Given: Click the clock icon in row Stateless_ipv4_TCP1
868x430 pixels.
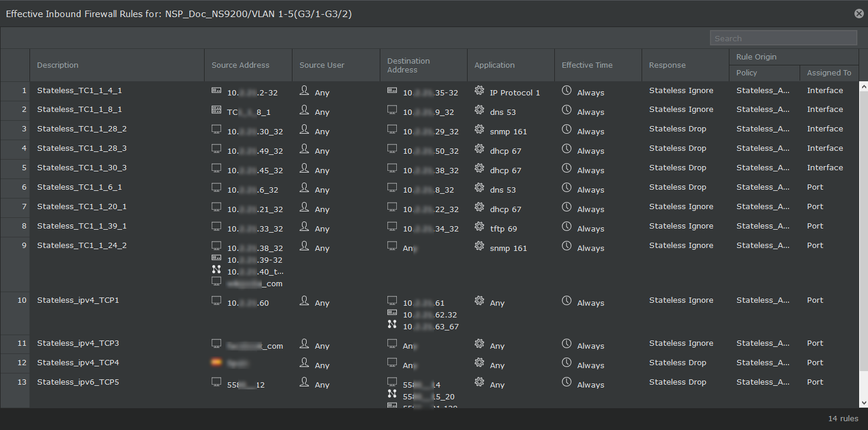Looking at the screenshot, I should coord(567,301).
